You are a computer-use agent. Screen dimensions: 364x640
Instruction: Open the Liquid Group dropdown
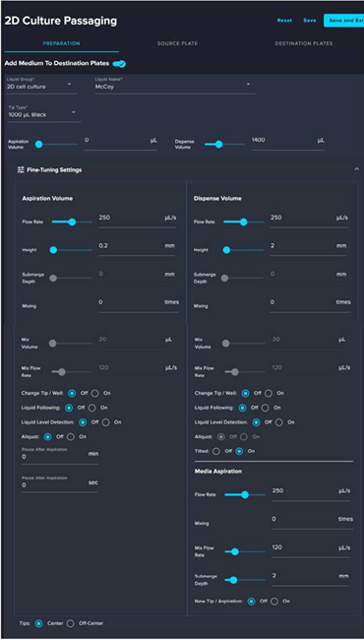point(41,85)
